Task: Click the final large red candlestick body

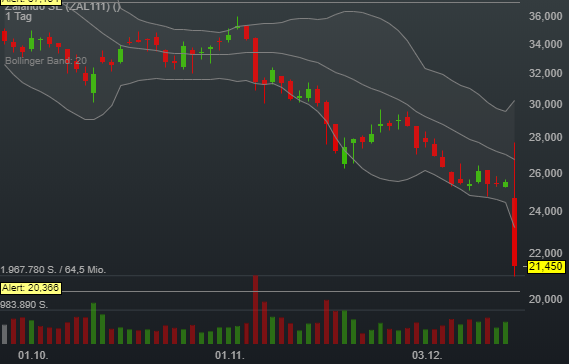Action: click(515, 232)
